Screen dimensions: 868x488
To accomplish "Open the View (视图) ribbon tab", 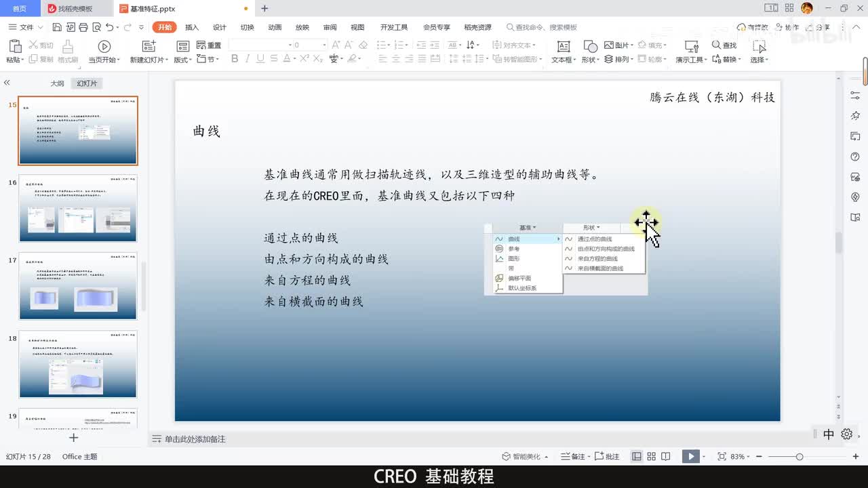I will coord(357,27).
